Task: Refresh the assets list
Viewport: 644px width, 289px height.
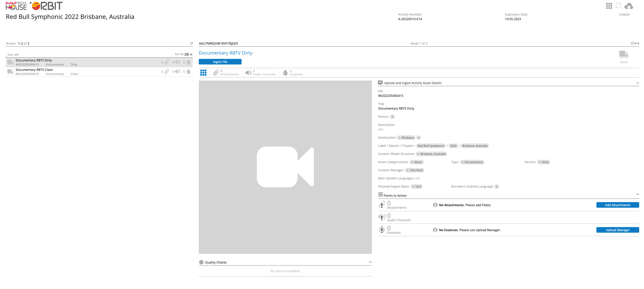Action: [x=191, y=43]
